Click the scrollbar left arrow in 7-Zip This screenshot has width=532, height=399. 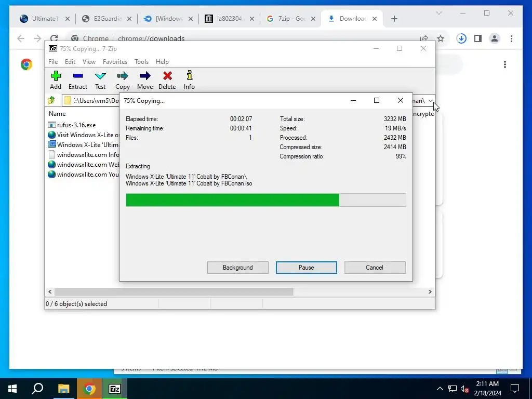(50, 292)
